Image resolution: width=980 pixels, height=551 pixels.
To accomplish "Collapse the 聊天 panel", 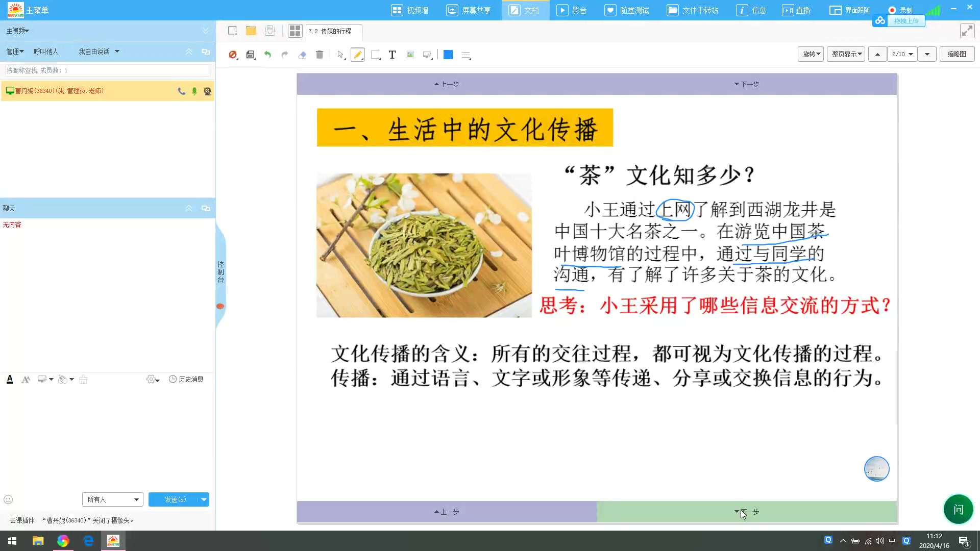I will pos(189,208).
